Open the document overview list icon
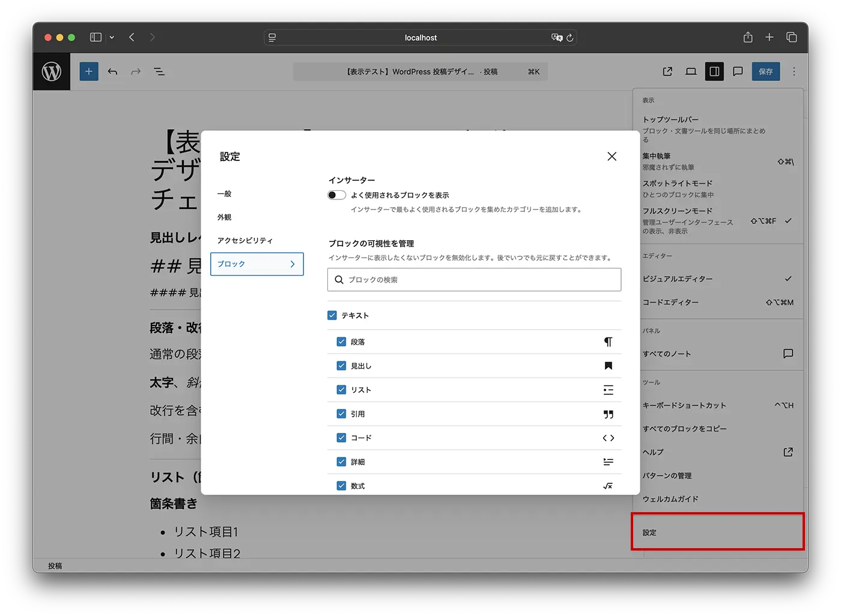The width and height of the screenshot is (841, 616). coord(159,71)
